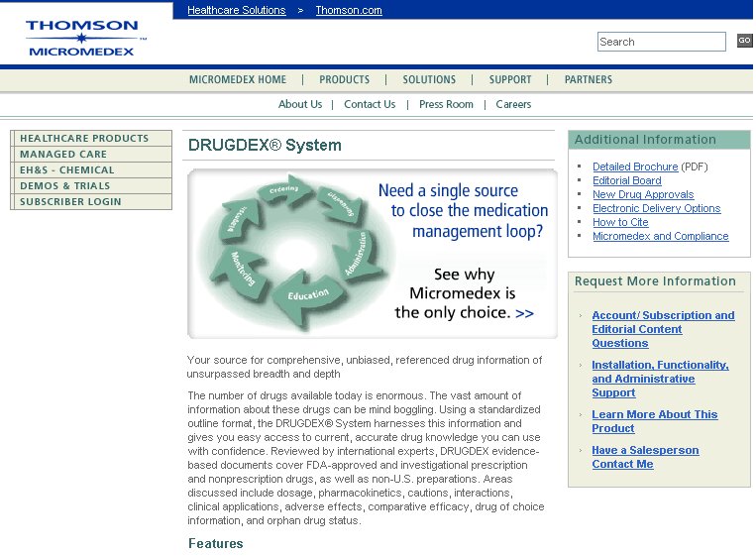This screenshot has width=756, height=556.
Task: Open SUBSCRIBER LOGIN in the sidebar
Action: [91, 202]
